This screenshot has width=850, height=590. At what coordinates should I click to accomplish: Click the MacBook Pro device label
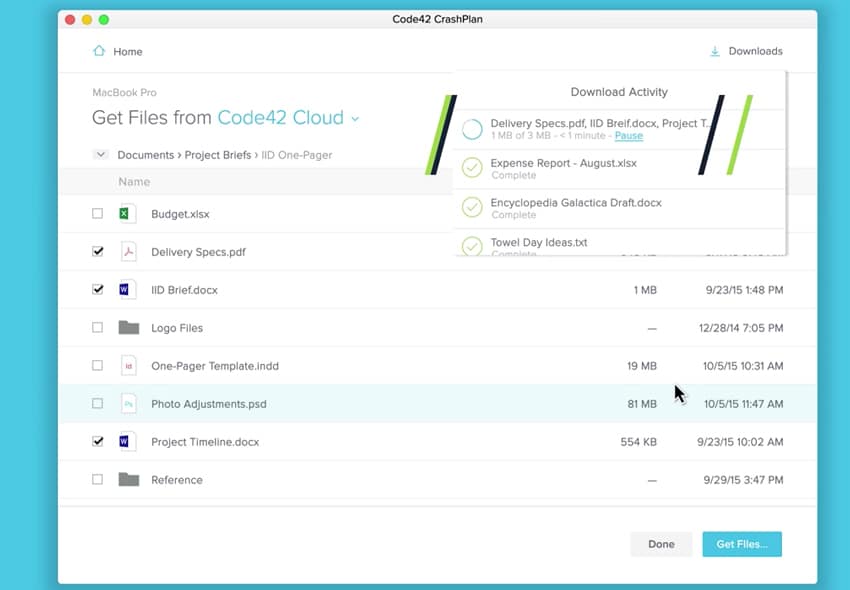click(x=124, y=93)
